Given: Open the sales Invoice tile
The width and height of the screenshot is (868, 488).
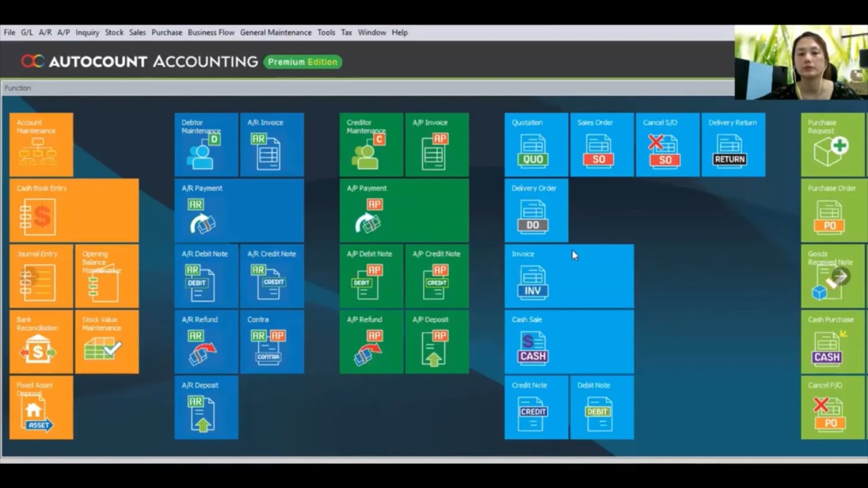Looking at the screenshot, I should [569, 276].
